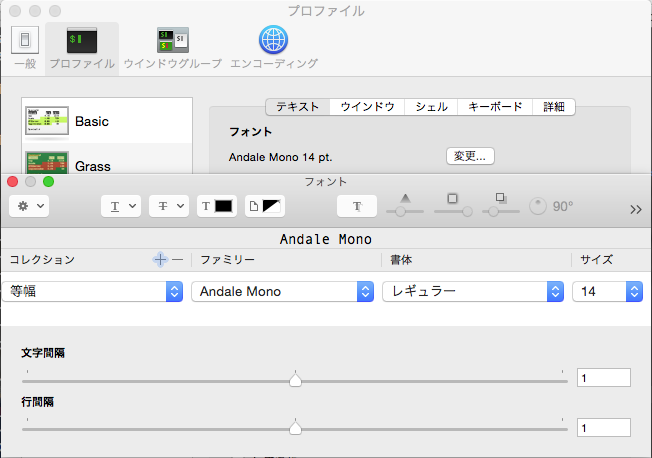This screenshot has width=652, height=458.
Task: Click the plus icon to add collection
Action: (160, 259)
